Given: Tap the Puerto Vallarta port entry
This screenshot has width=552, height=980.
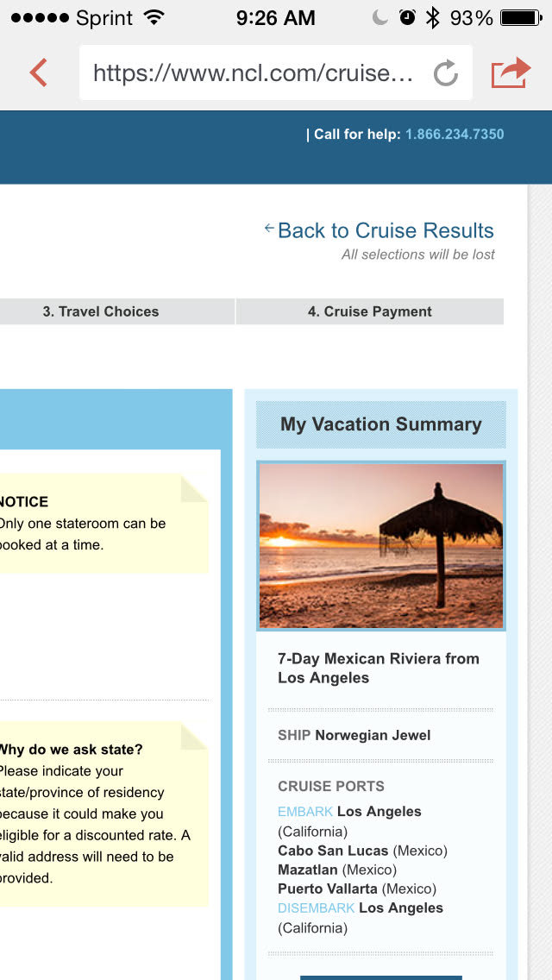Looking at the screenshot, I should click(328, 889).
